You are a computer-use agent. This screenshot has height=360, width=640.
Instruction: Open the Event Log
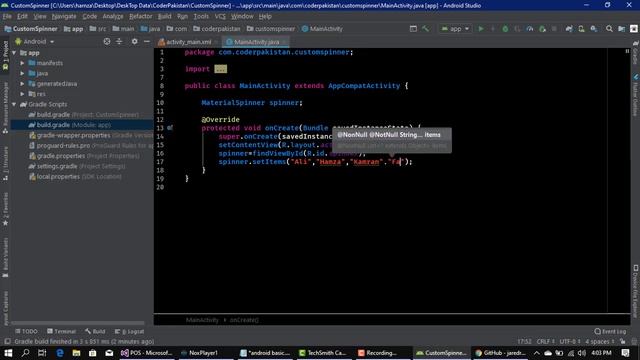pyautogui.click(x=610, y=331)
